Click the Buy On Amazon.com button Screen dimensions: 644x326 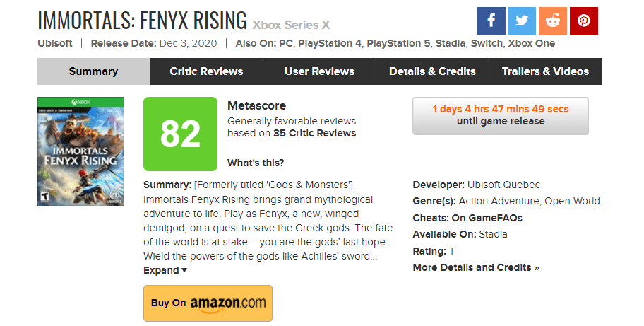tap(208, 303)
